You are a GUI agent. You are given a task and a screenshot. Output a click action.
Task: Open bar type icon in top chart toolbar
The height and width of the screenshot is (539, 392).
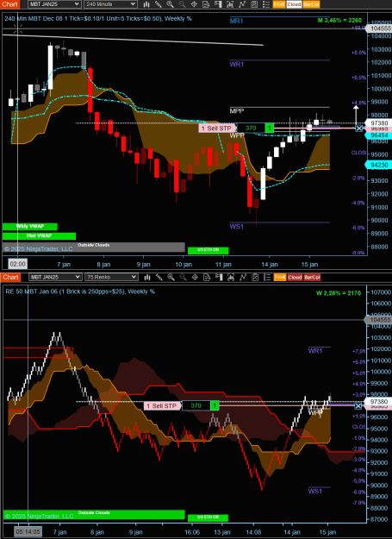point(146,4)
